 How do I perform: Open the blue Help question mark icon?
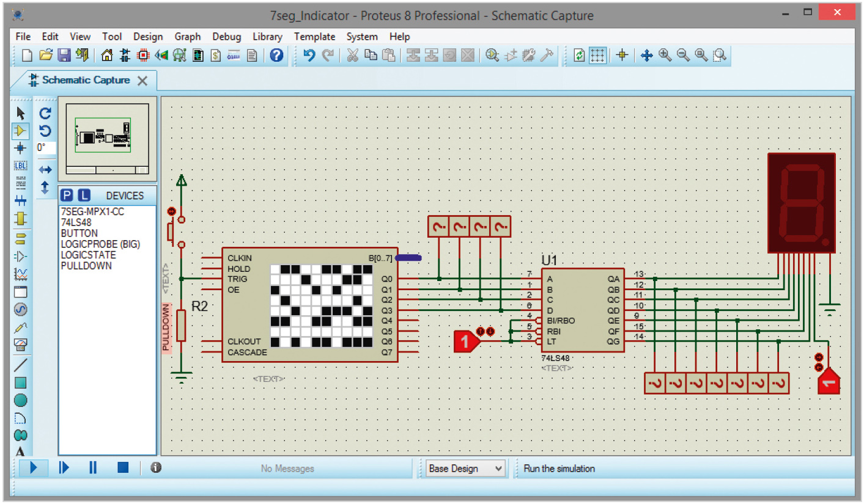(x=276, y=56)
